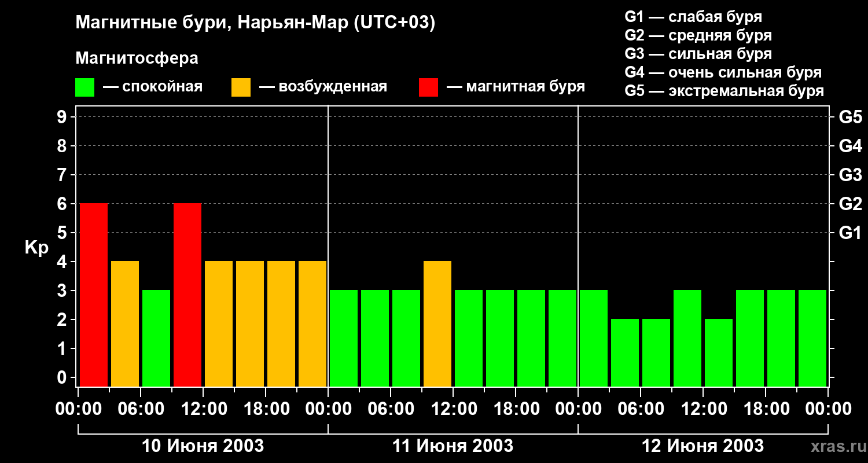
Task: Click the '— магнитная буря' legend label
Action: (x=516, y=87)
